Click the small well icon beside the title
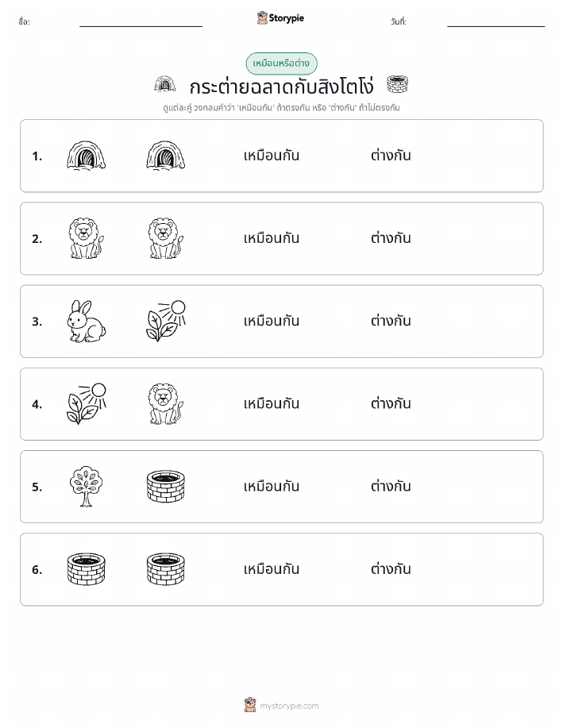This screenshot has height=728, width=563. click(397, 84)
